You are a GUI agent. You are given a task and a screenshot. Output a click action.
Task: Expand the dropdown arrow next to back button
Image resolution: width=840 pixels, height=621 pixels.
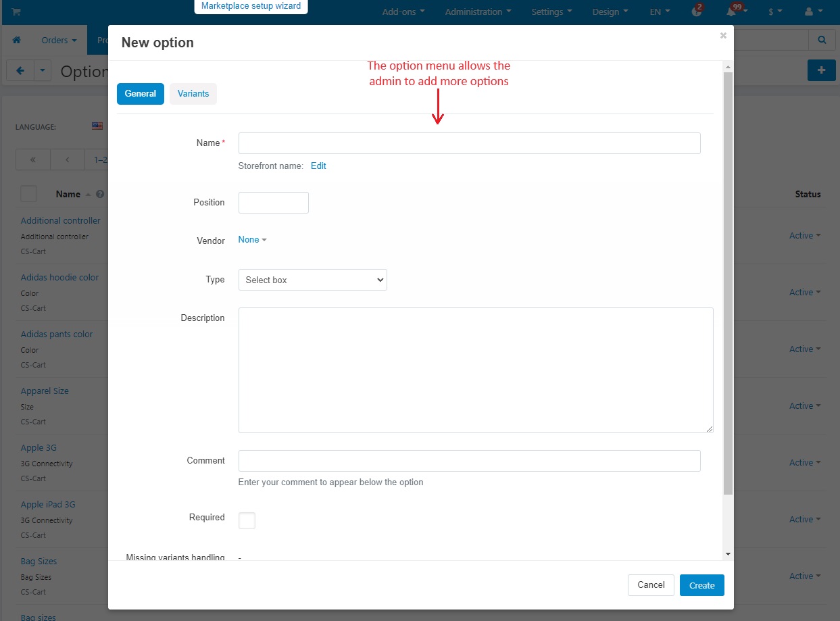coord(43,70)
